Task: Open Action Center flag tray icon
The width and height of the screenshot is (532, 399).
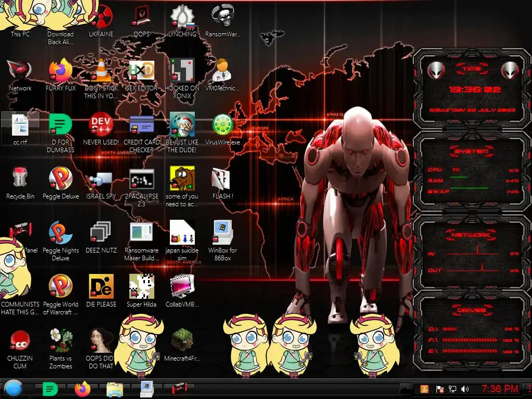Action: [x=440, y=389]
